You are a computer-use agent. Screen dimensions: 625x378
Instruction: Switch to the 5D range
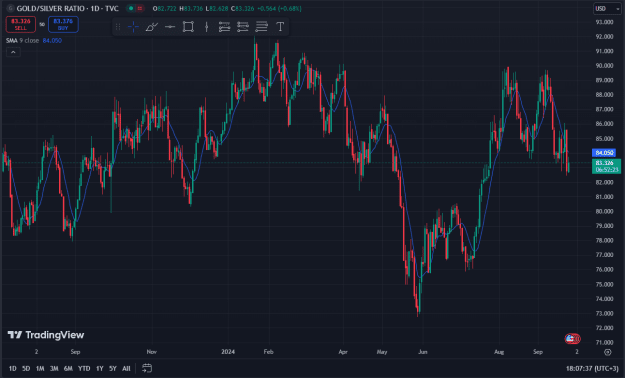pyautogui.click(x=26, y=368)
